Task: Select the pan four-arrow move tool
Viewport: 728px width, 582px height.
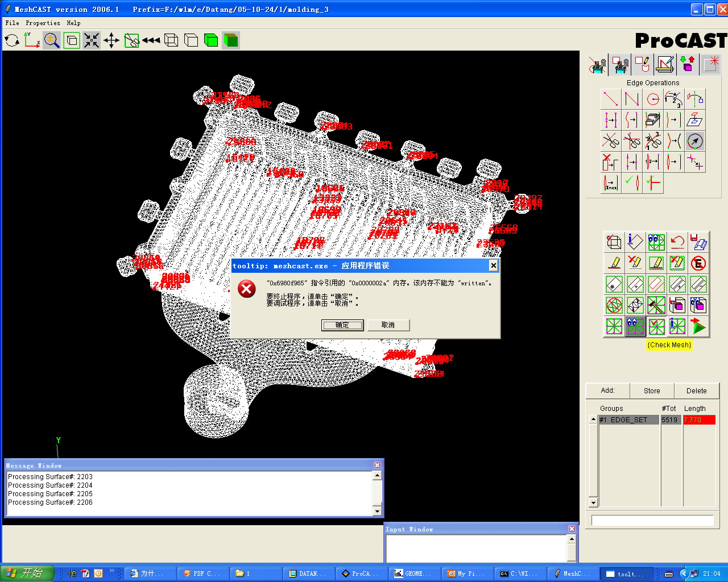Action: (111, 40)
